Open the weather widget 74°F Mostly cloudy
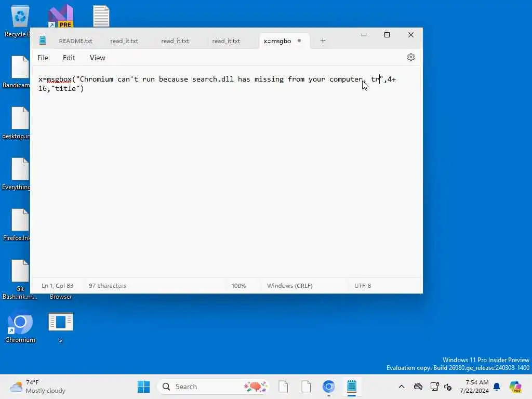The height and width of the screenshot is (399, 532). (x=37, y=387)
